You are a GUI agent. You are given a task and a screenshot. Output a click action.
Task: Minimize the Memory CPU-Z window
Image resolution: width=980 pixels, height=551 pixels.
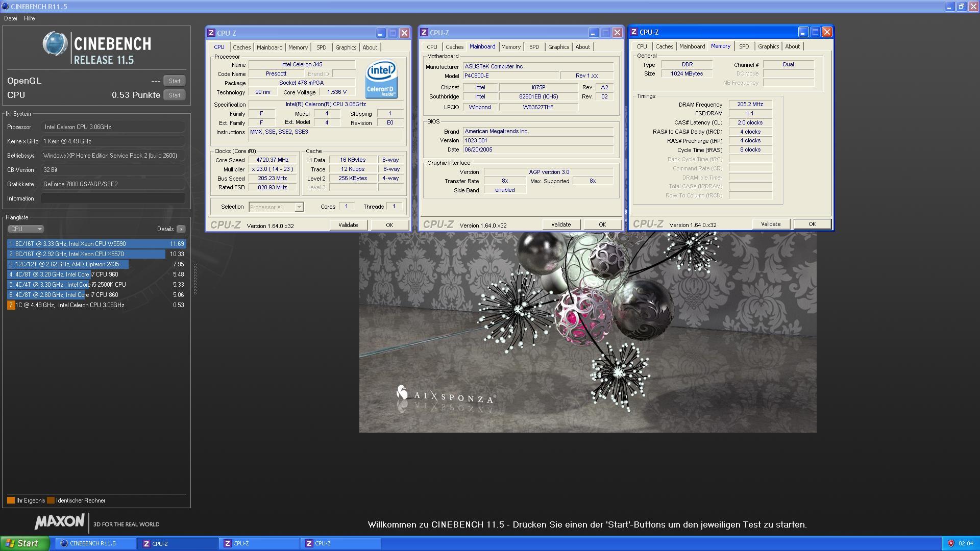(x=803, y=32)
